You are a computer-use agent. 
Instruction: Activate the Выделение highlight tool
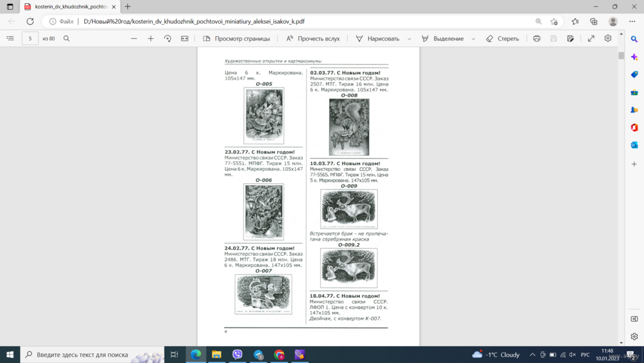point(443,38)
